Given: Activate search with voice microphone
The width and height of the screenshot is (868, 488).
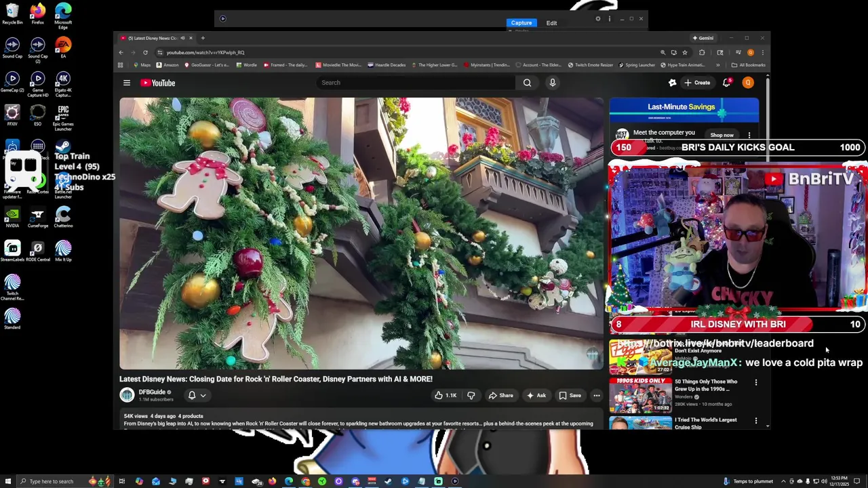Looking at the screenshot, I should point(553,83).
